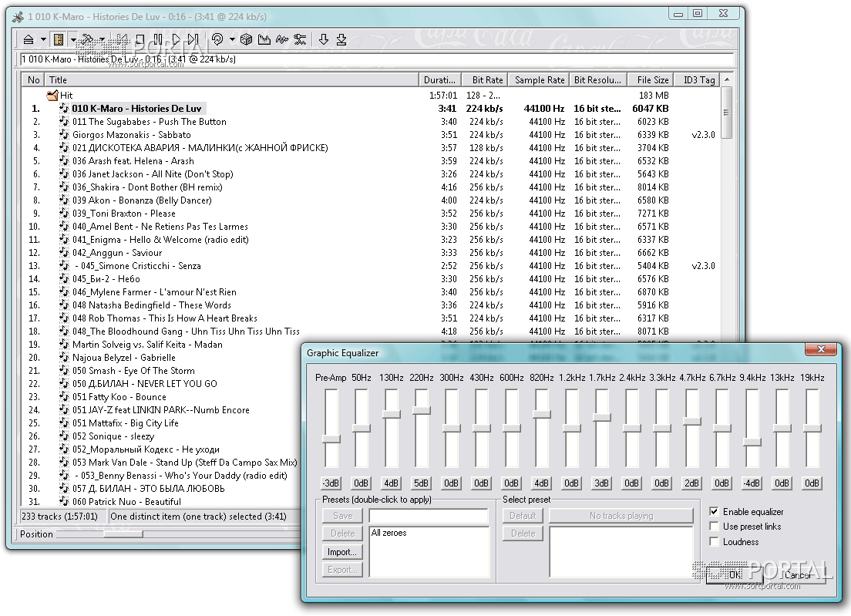
Task: Sort playlist by Bit Rate column header
Action: 487,79
